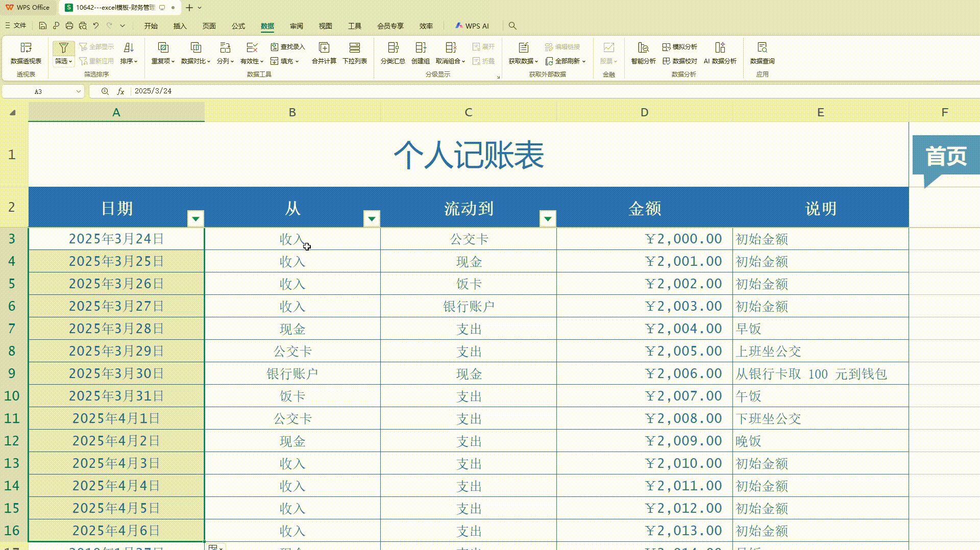
Task: Select column B header
Action: click(x=292, y=112)
